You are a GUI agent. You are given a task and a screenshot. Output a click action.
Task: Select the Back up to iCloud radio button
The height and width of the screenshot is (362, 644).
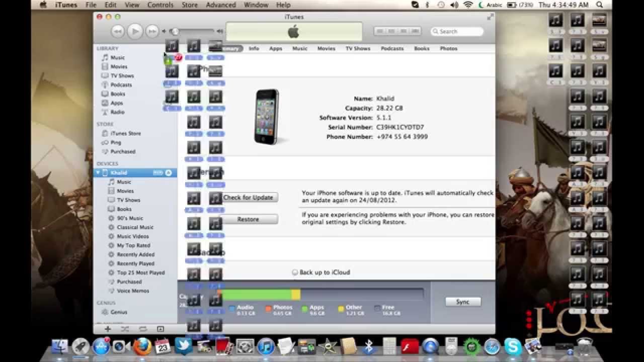(x=295, y=273)
